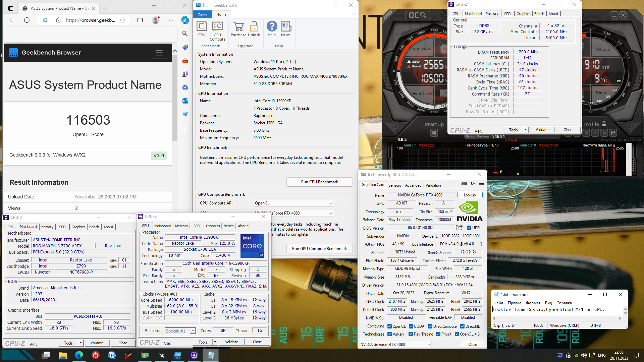
Task: Open Файл menu in Geekbench
Action: 202,14
